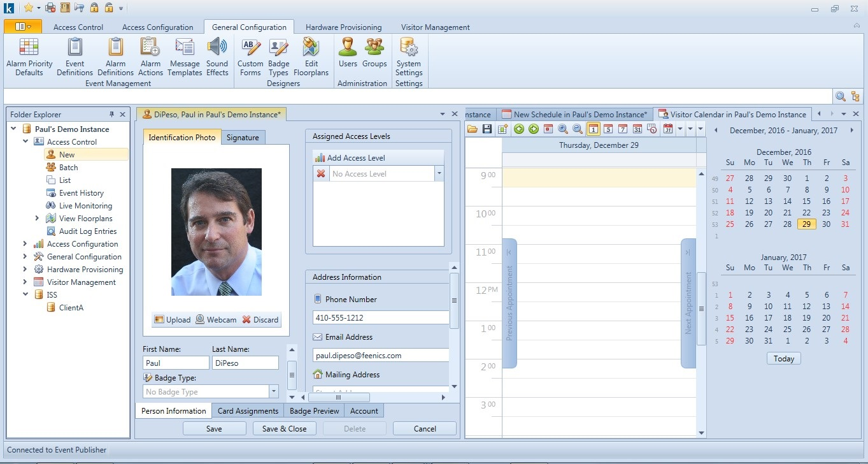The height and width of the screenshot is (464, 868).
Task: Click the Save & Close button
Action: [284, 428]
